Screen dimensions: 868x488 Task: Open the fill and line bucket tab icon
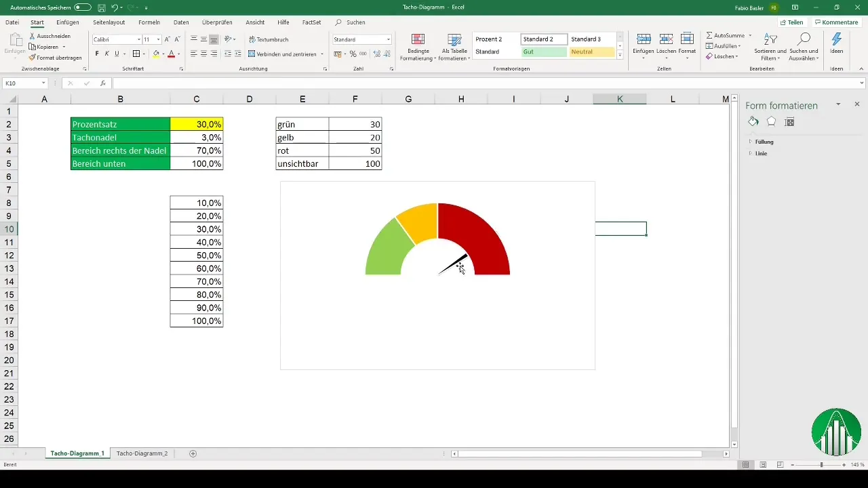coord(753,122)
